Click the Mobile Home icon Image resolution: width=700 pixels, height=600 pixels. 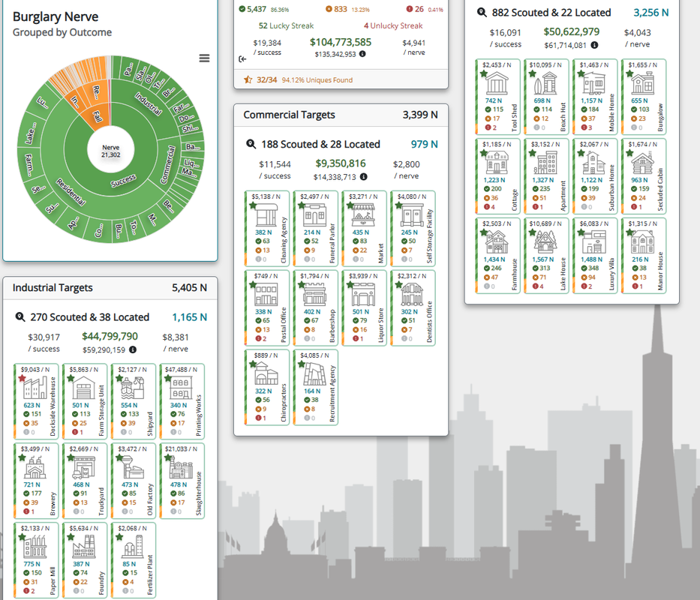(x=593, y=83)
